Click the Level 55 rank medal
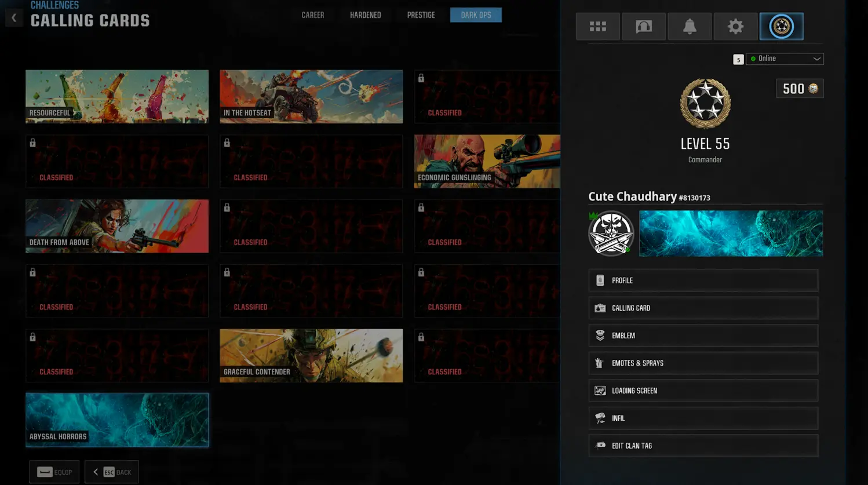 705,104
